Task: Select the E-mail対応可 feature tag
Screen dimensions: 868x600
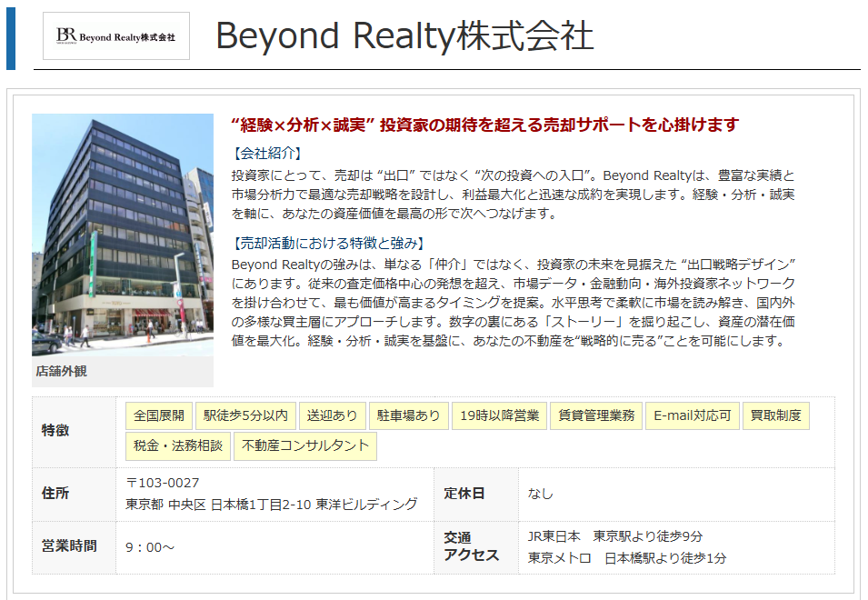Action: click(693, 416)
